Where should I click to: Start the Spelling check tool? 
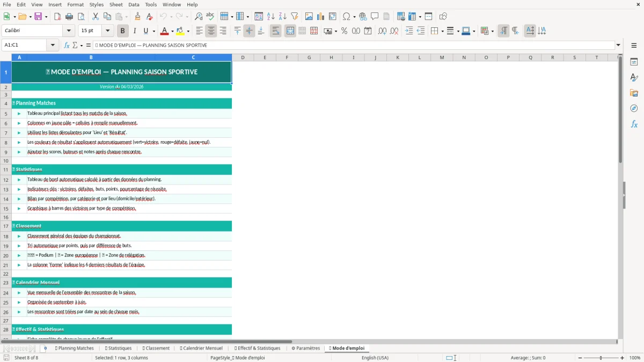pyautogui.click(x=210, y=17)
